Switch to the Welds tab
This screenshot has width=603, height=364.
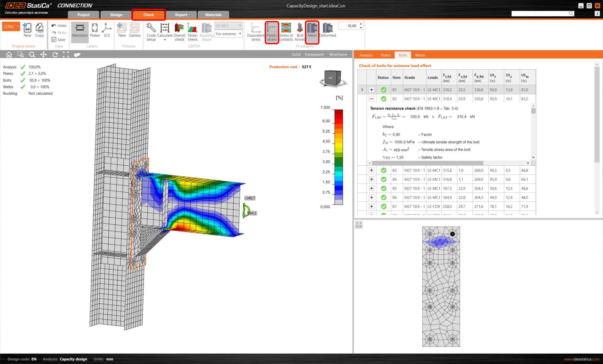point(420,55)
